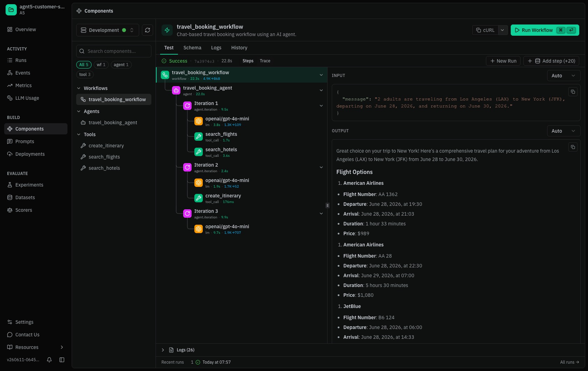Click the Iteration 1 loop icon

click(187, 106)
